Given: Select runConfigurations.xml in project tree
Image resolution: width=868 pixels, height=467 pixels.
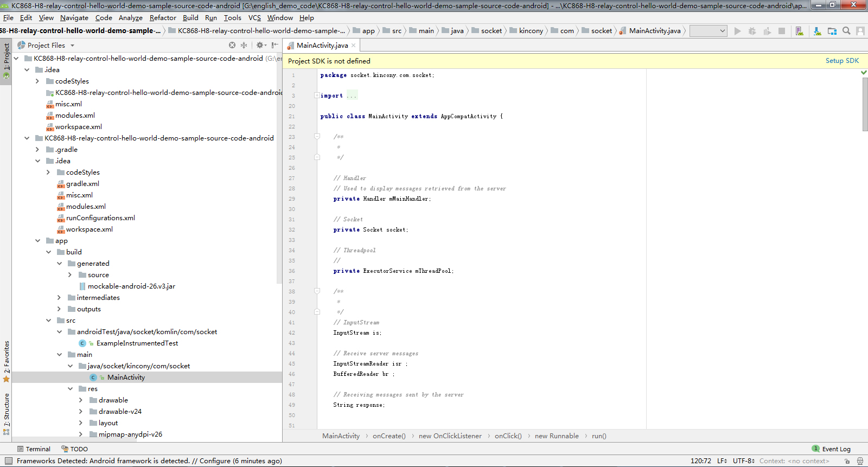Looking at the screenshot, I should [x=100, y=218].
